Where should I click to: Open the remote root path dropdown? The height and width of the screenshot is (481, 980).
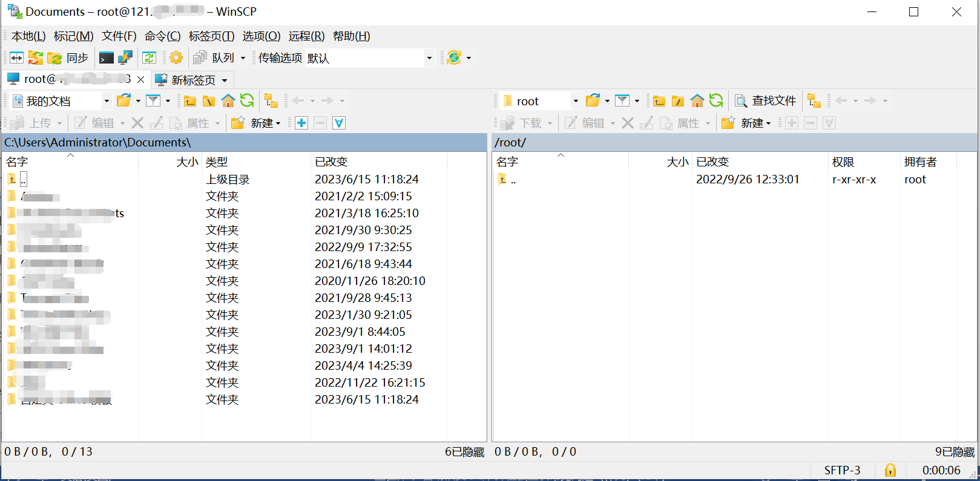pos(575,101)
